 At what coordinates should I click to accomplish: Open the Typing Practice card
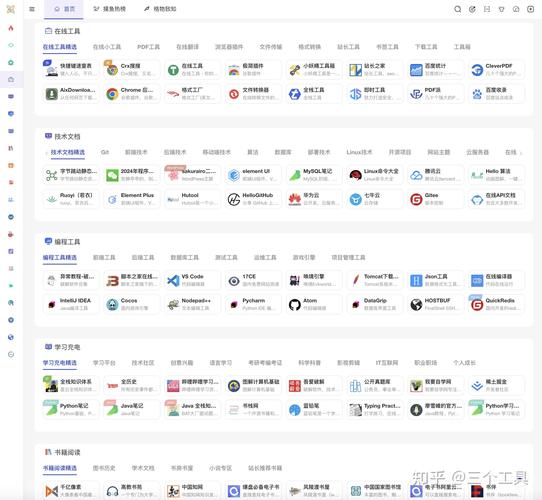click(x=374, y=409)
